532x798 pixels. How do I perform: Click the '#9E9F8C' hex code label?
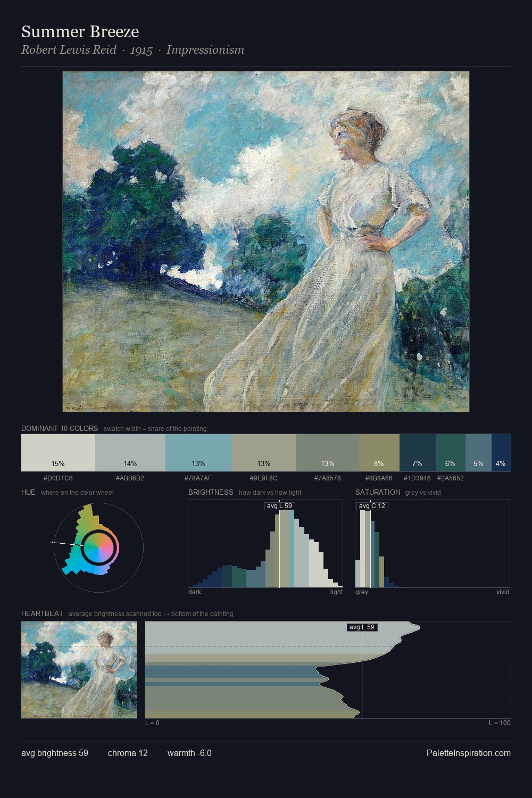(264, 478)
